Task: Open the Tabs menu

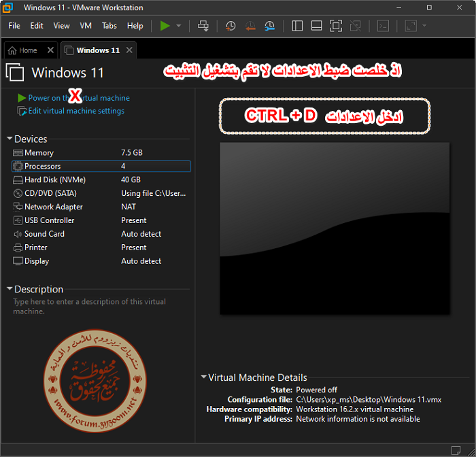Action: pos(109,26)
